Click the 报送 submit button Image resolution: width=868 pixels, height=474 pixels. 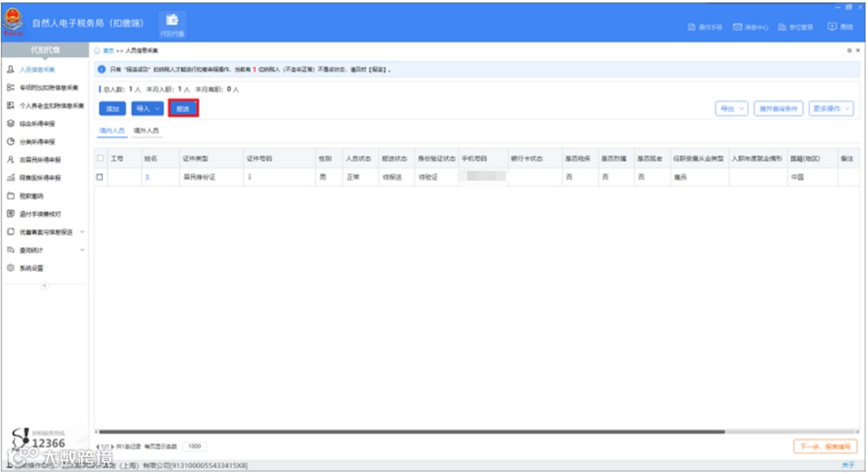[x=183, y=109]
